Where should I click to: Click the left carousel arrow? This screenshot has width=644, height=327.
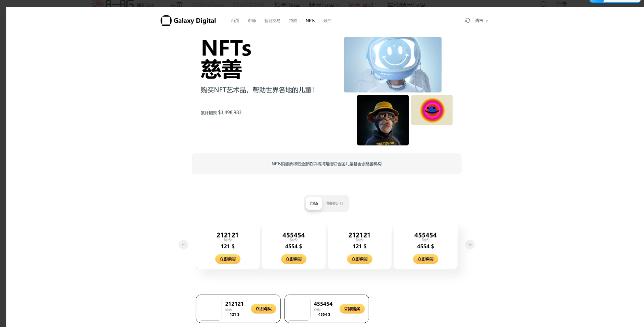(x=183, y=245)
